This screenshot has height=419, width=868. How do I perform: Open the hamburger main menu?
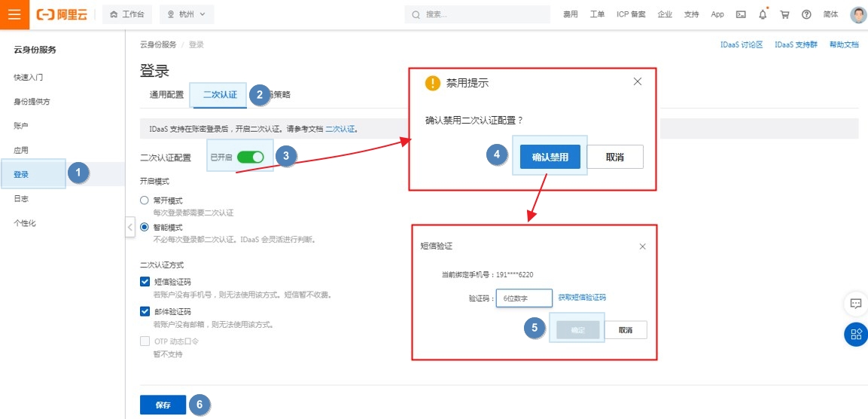click(14, 14)
